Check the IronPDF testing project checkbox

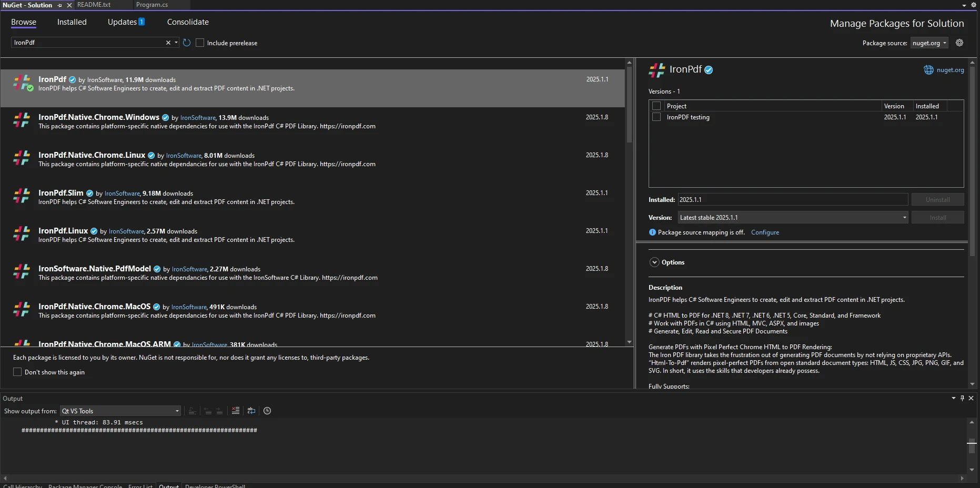pos(656,117)
